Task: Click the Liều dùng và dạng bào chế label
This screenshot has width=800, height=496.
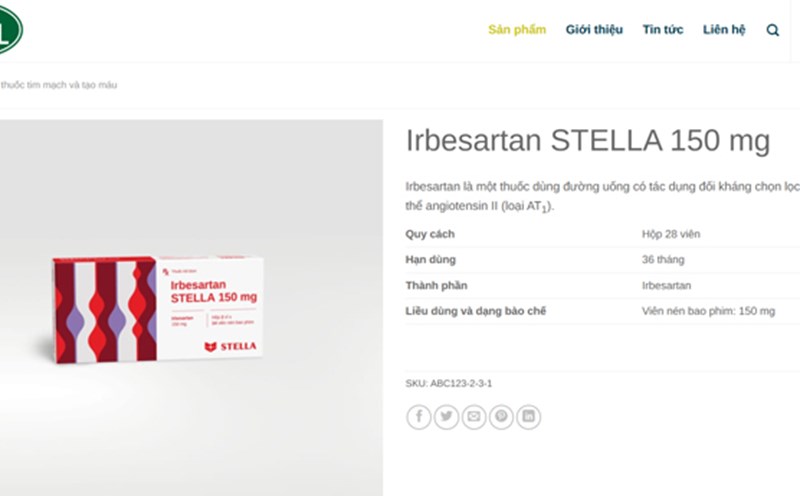Action: (476, 311)
